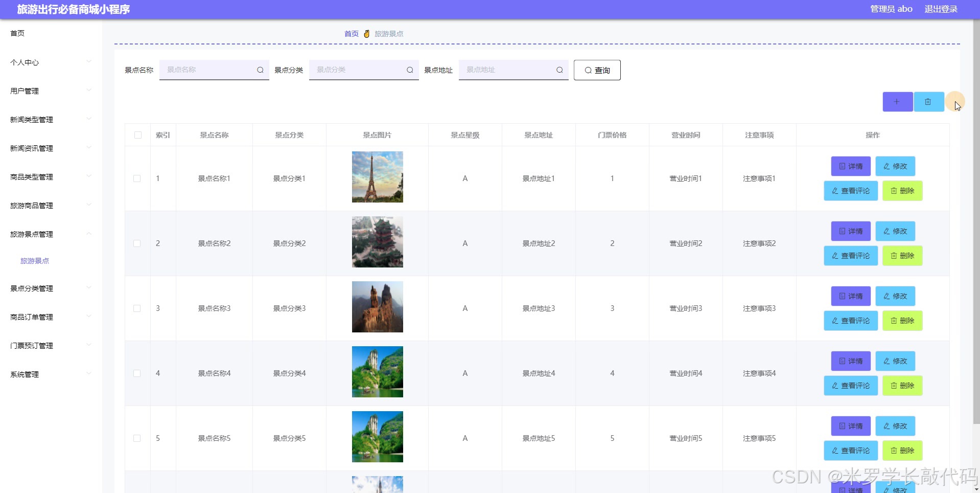Click 修改 for row 景点名称1
The height and width of the screenshot is (493, 980).
(x=895, y=166)
